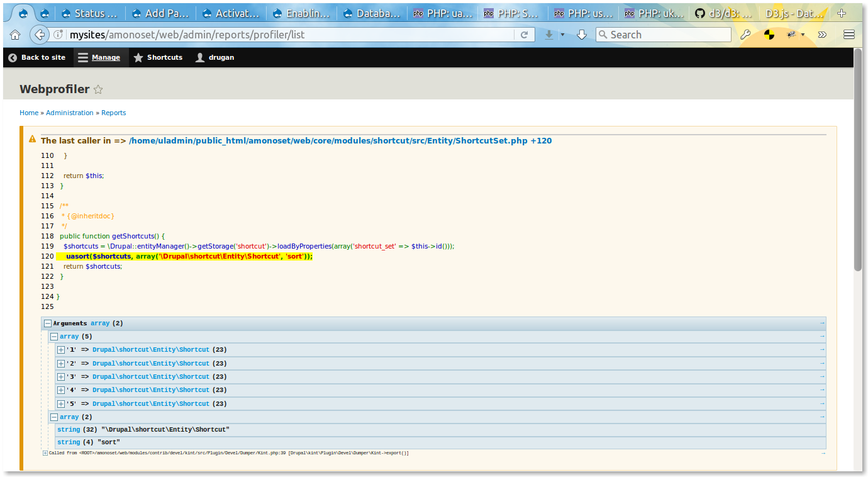Click the yellow-black crash test icon
The height and width of the screenshot is (477, 868).
769,35
